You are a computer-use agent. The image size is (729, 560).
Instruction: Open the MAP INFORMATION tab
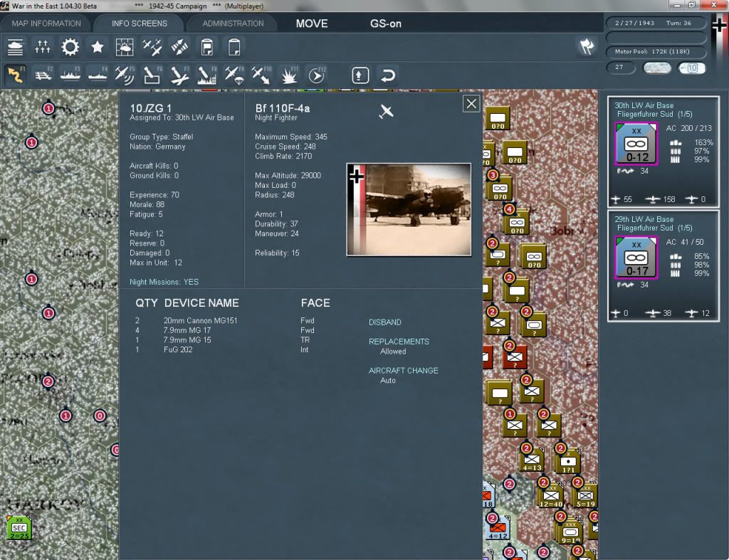click(x=46, y=23)
